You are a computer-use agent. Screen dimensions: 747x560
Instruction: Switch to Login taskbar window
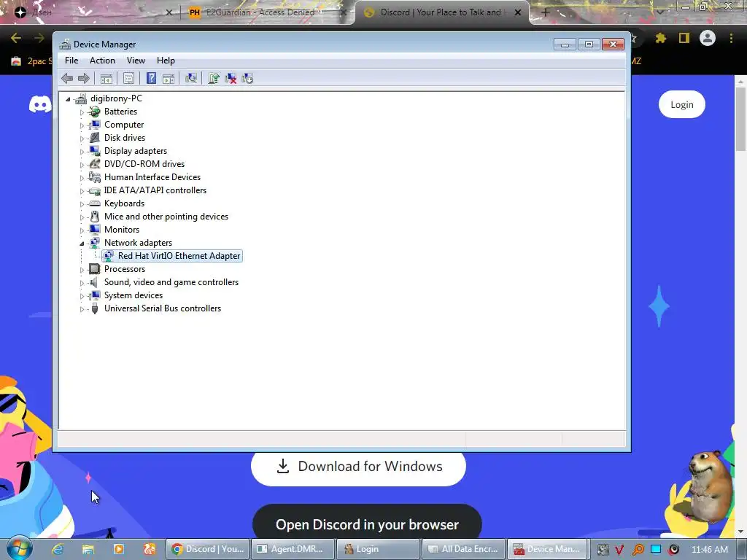tap(379, 549)
